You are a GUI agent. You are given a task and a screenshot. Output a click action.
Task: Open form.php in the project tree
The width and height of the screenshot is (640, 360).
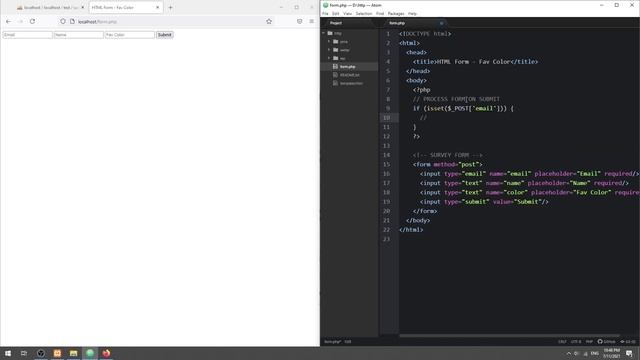coord(349,67)
